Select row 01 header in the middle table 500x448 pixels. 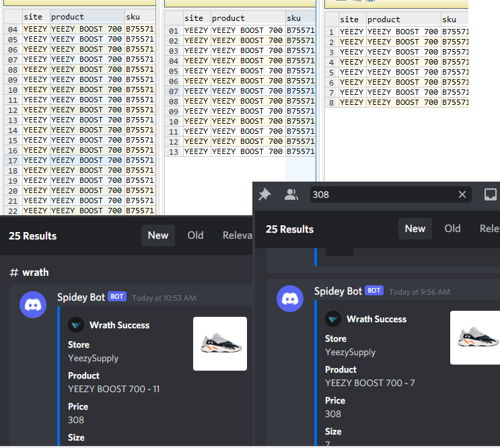[174, 30]
